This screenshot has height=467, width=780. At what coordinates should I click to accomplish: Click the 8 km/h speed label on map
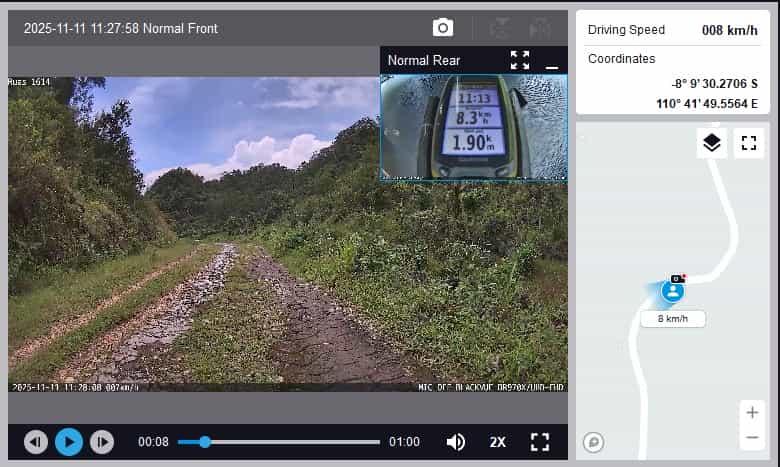tap(673, 319)
